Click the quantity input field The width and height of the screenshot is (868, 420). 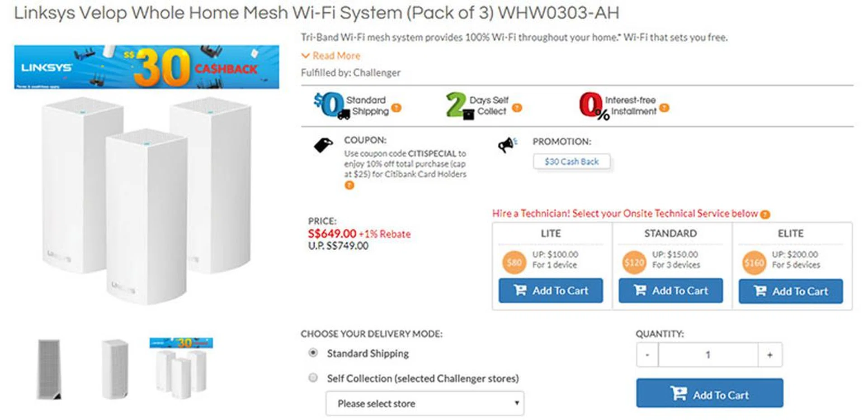708,355
